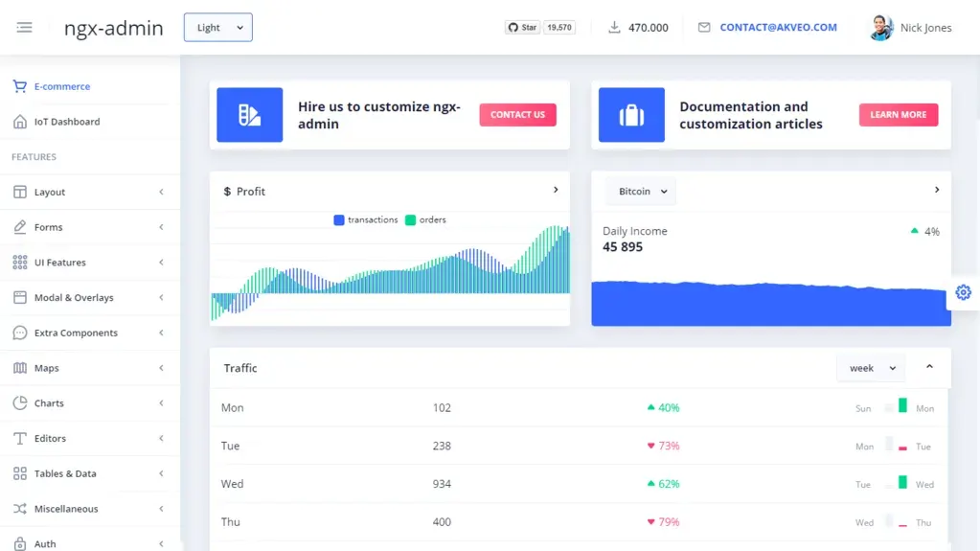Click the CONTACT US button
Viewport: 980px width, 551px height.
tap(517, 114)
